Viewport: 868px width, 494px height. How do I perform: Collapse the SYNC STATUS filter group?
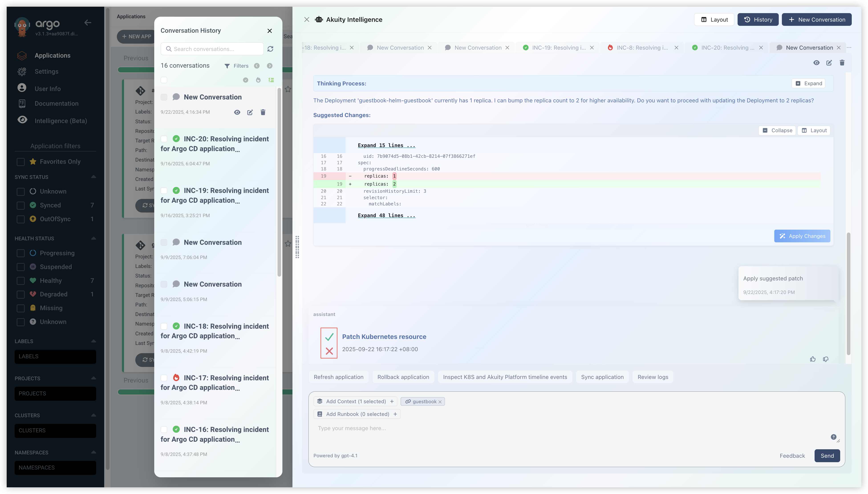click(x=93, y=177)
